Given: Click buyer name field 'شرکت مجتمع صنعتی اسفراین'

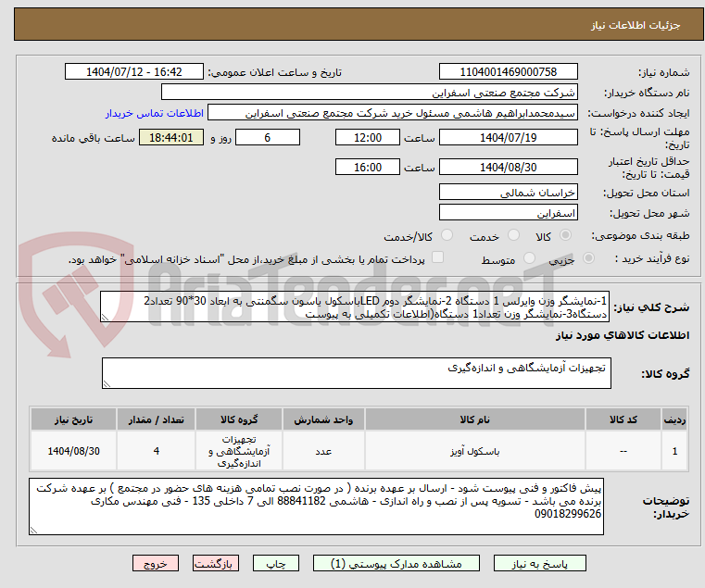Looking at the screenshot, I should pyautogui.click(x=369, y=93).
